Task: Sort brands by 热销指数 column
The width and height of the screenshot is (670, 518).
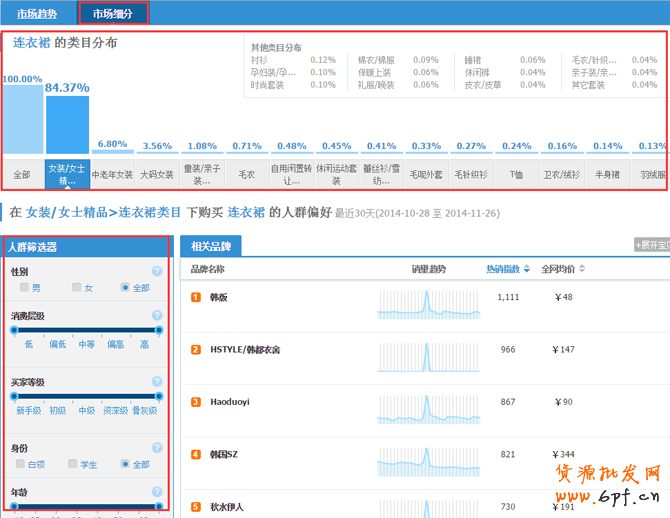Action: 507,269
